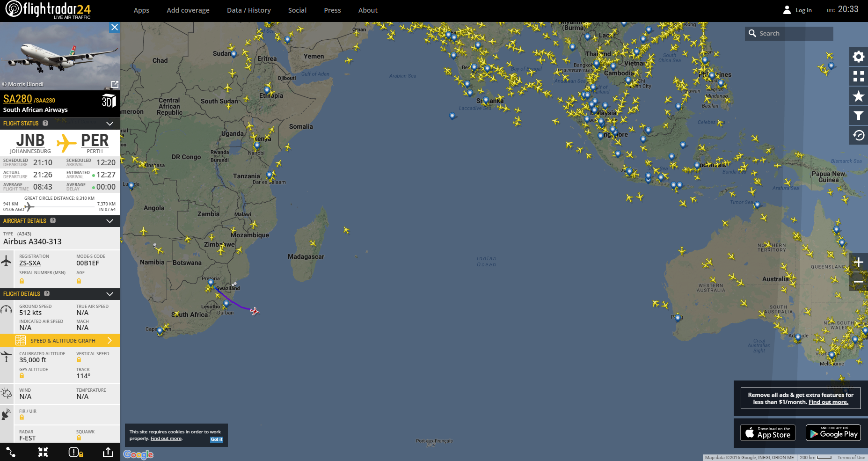Click the radar dish icon beside FIR/UIR
The width and height of the screenshot is (868, 461).
pyautogui.click(x=7, y=414)
